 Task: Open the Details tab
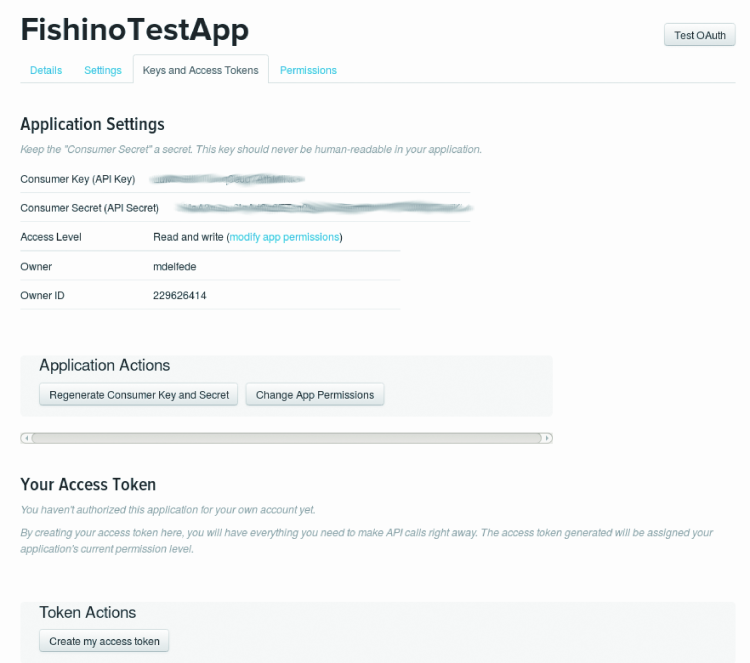tap(46, 70)
